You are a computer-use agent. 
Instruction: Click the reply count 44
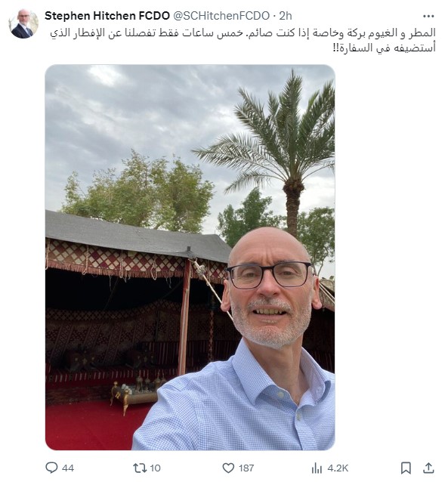click(x=68, y=468)
